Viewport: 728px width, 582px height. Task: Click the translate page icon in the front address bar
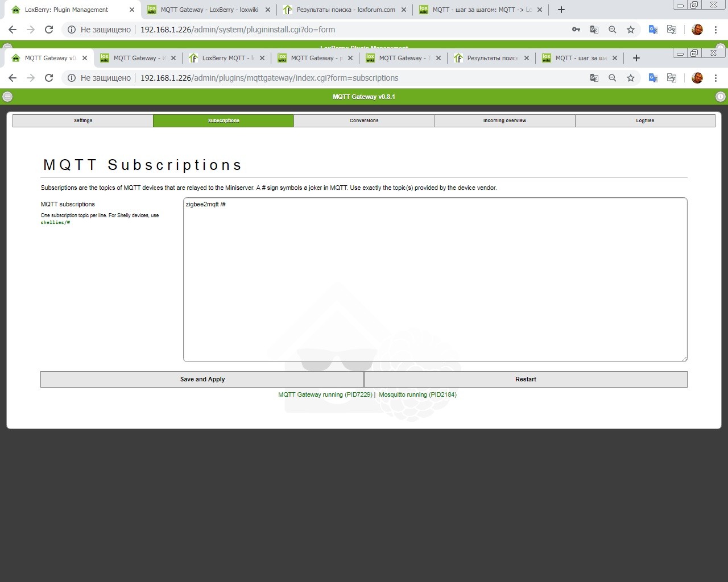coord(594,78)
